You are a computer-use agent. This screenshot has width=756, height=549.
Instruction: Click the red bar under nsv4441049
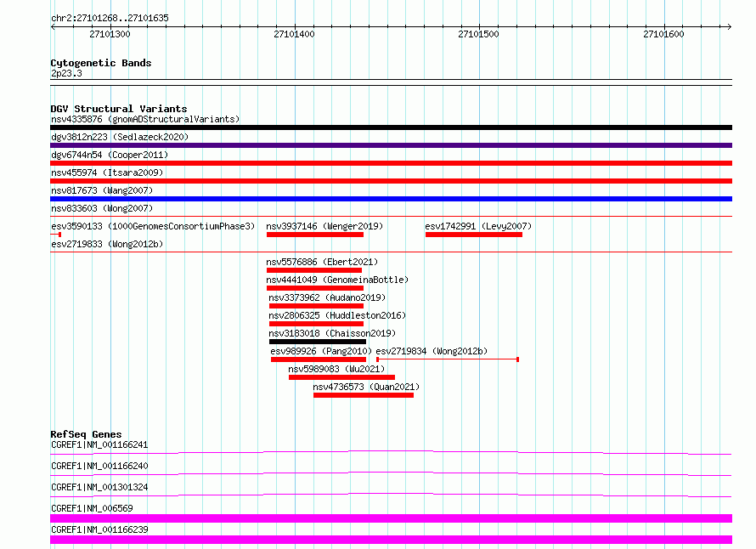click(315, 288)
